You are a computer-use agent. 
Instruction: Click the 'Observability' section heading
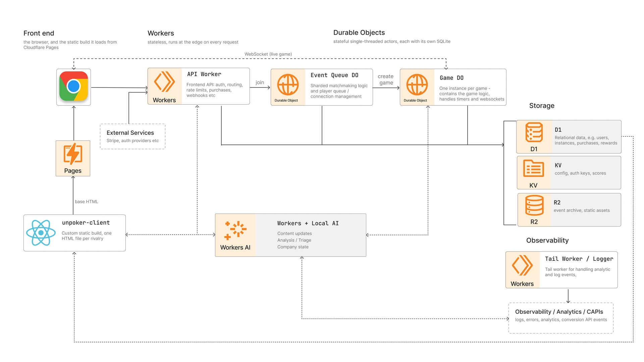(x=547, y=240)
